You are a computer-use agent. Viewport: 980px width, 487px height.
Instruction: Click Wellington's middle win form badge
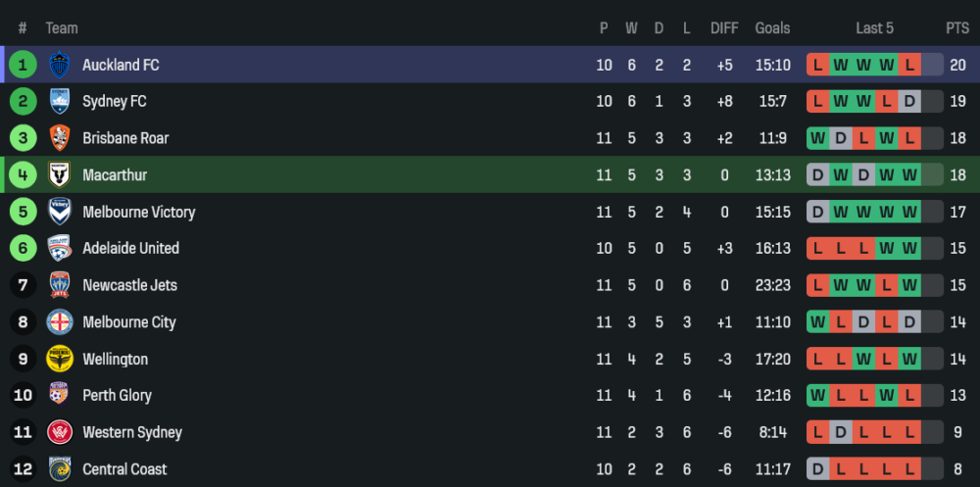[x=863, y=359]
